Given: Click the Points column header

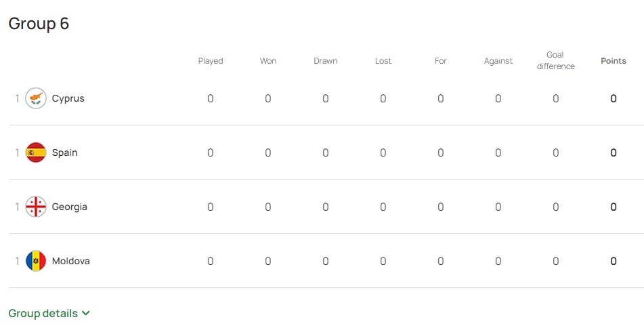Looking at the screenshot, I should 614,61.
